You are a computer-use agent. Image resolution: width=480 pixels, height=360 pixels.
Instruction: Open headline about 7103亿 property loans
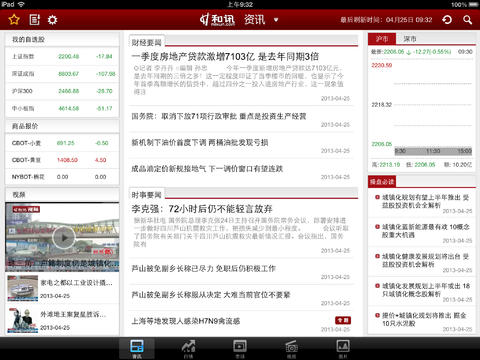(225, 57)
